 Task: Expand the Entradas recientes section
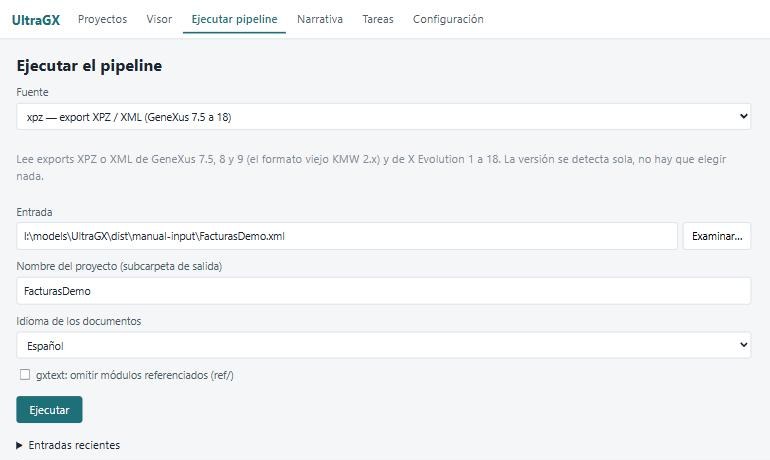[68, 445]
